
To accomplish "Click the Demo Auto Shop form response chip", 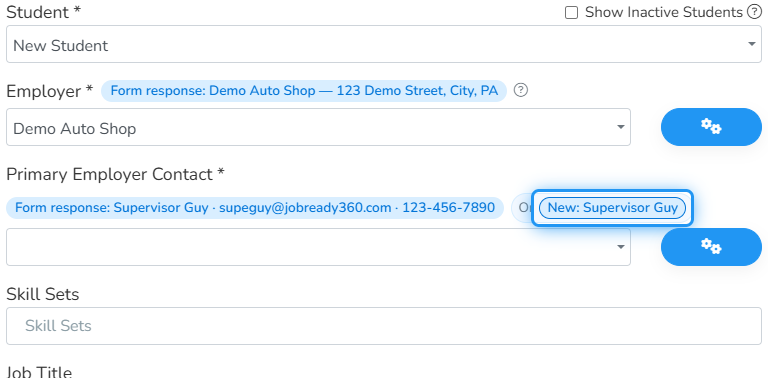I will pyautogui.click(x=304, y=91).
